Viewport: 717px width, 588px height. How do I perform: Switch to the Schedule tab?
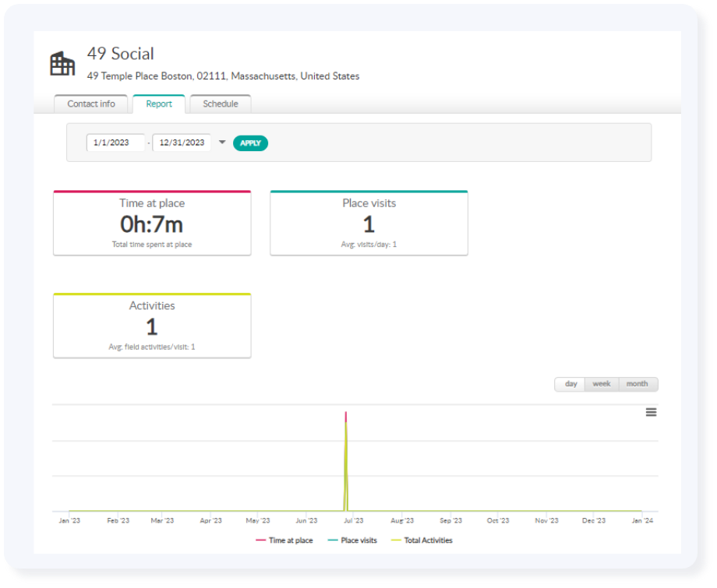coord(221,104)
